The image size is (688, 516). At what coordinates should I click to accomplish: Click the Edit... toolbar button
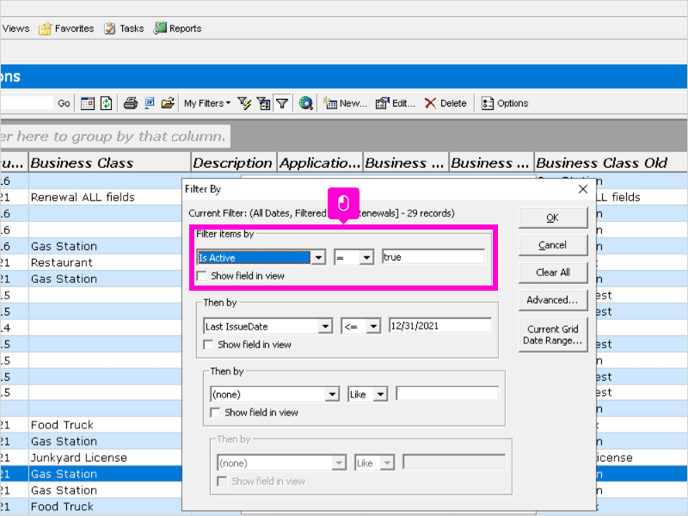coord(395,104)
